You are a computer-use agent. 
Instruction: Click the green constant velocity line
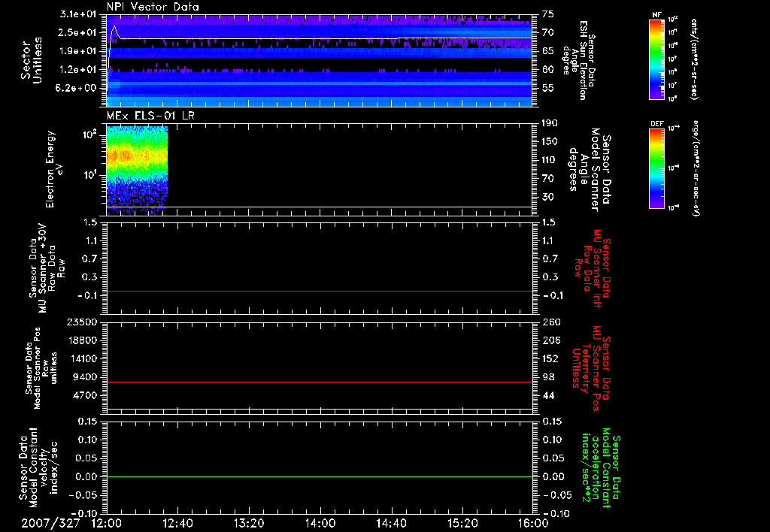[319, 476]
